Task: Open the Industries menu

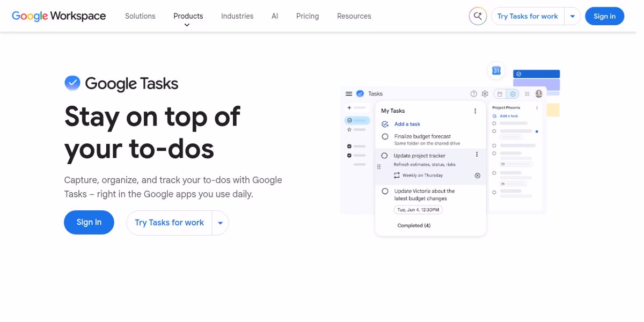Action: pos(237,16)
